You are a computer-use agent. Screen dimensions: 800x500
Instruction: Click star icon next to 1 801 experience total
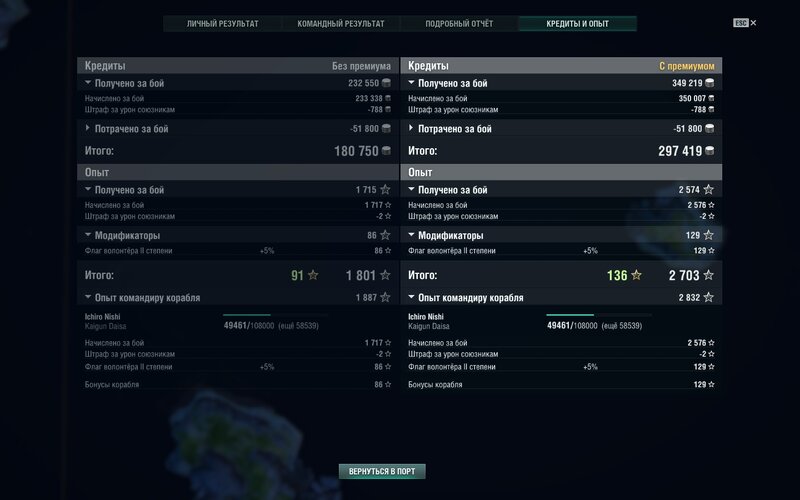point(385,275)
